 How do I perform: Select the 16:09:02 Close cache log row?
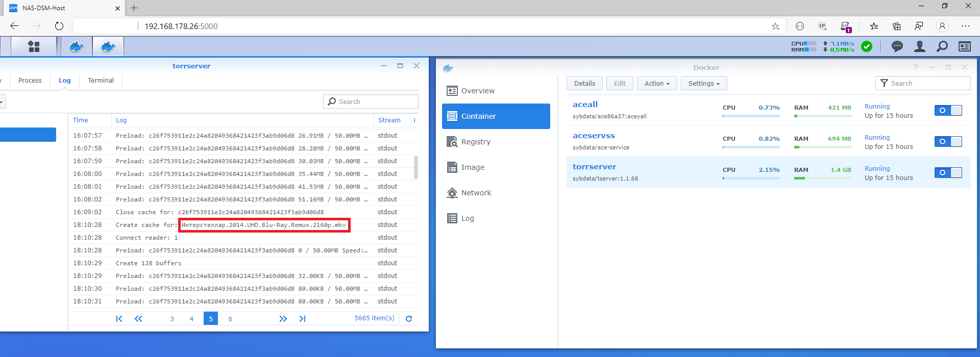pyautogui.click(x=243, y=212)
